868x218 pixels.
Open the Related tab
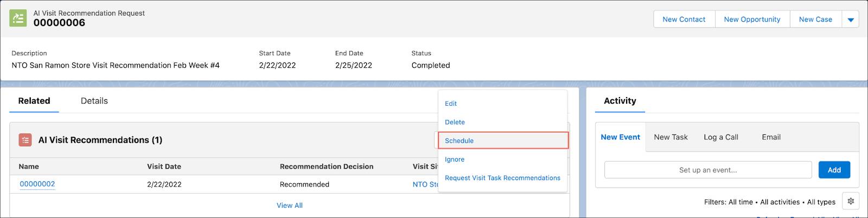(x=34, y=101)
